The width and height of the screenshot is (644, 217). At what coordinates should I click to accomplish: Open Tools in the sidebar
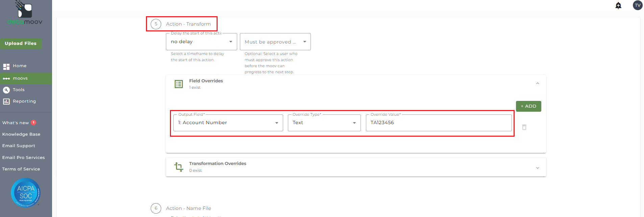click(19, 90)
